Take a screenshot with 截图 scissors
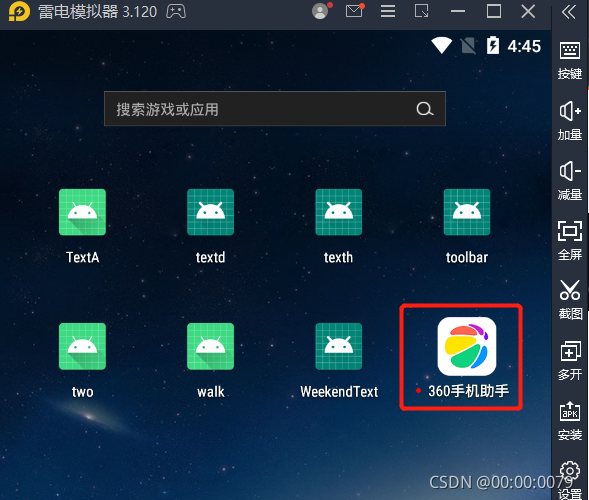Screen dimensions: 589x500 pos(570,300)
